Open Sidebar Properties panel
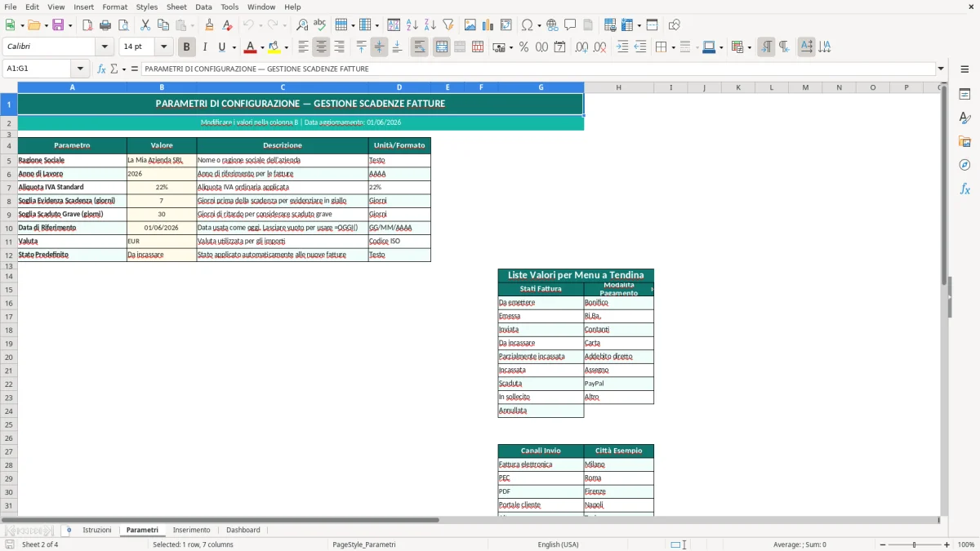This screenshot has width=980, height=551. [964, 95]
